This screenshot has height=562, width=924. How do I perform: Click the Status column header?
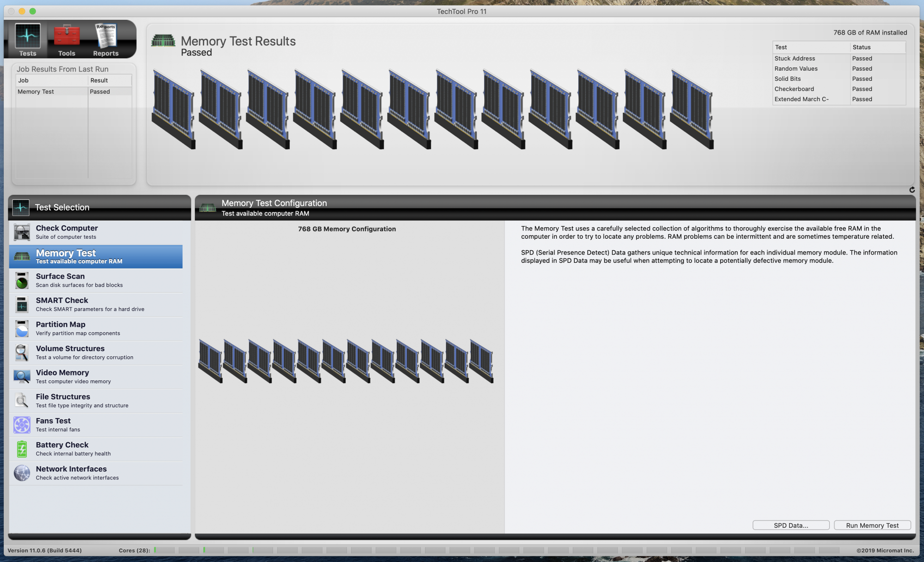878,47
